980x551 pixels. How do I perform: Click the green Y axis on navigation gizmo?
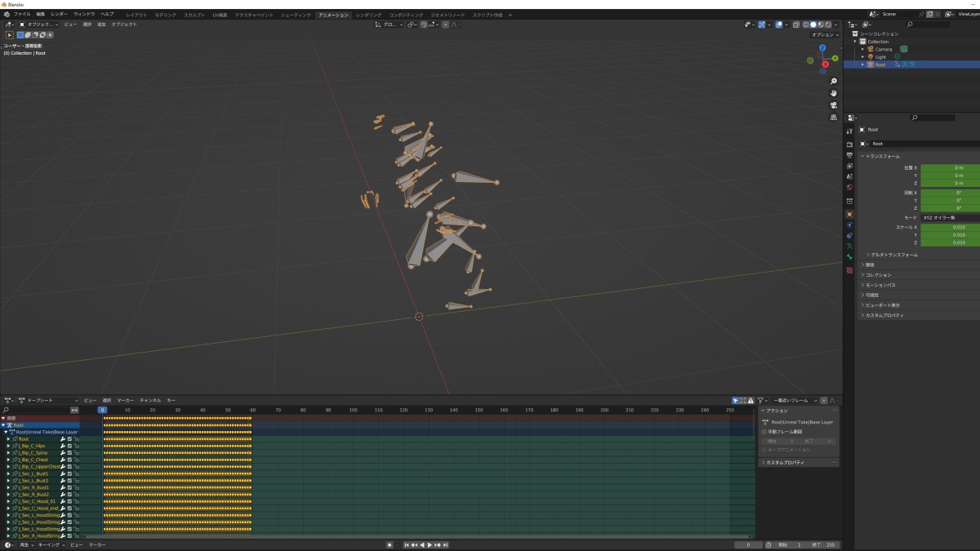click(835, 59)
